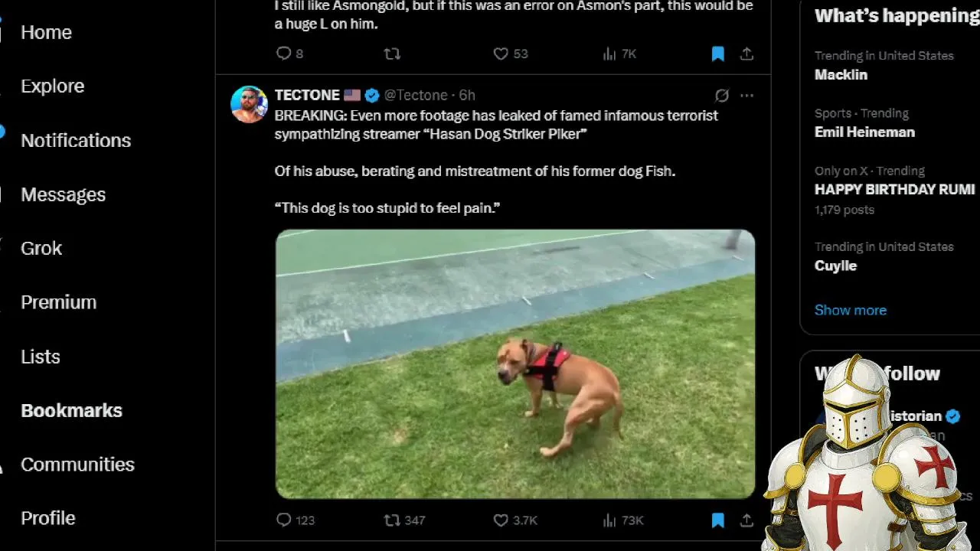Go to Bookmarks in the sidebar
This screenshot has width=980, height=551.
(71, 410)
